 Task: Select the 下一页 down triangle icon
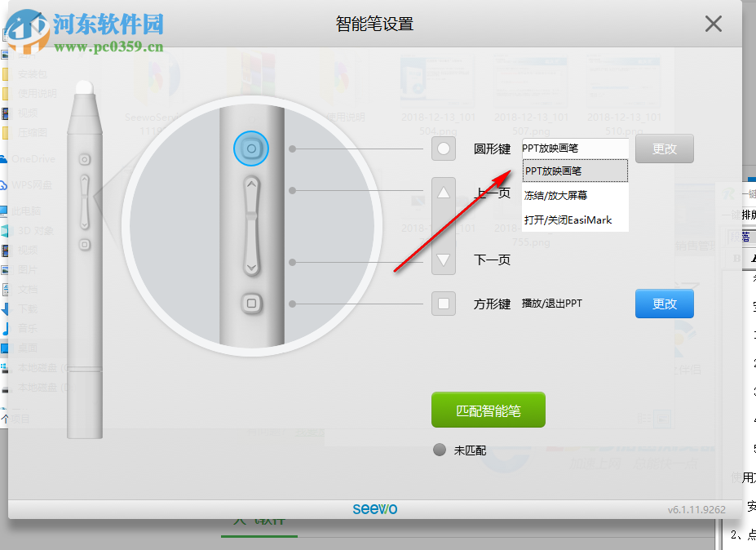pos(444,259)
